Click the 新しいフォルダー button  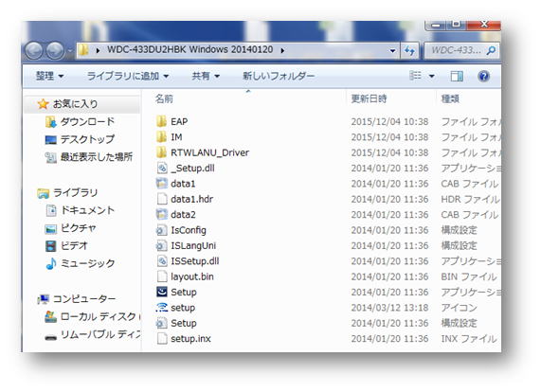coord(279,76)
